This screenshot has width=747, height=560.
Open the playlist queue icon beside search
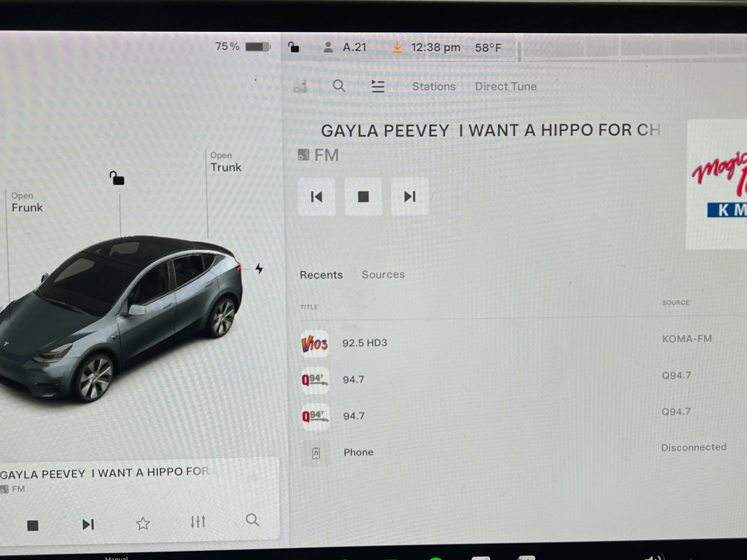coord(378,86)
